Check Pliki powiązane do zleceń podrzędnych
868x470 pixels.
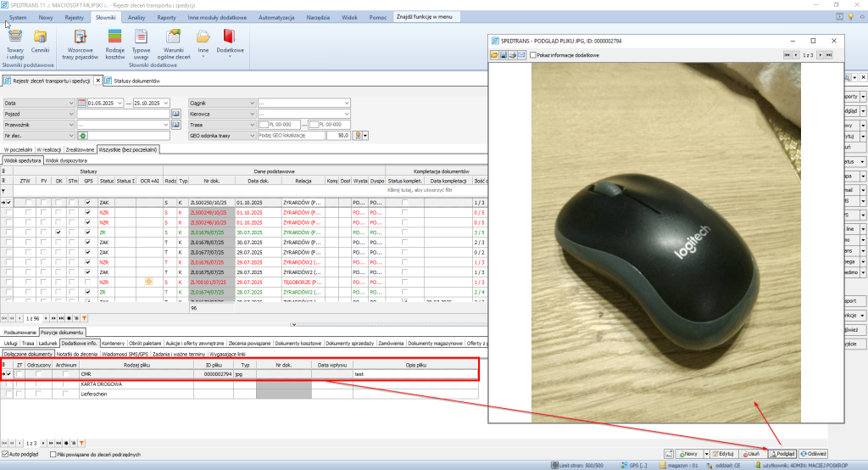tap(52, 455)
